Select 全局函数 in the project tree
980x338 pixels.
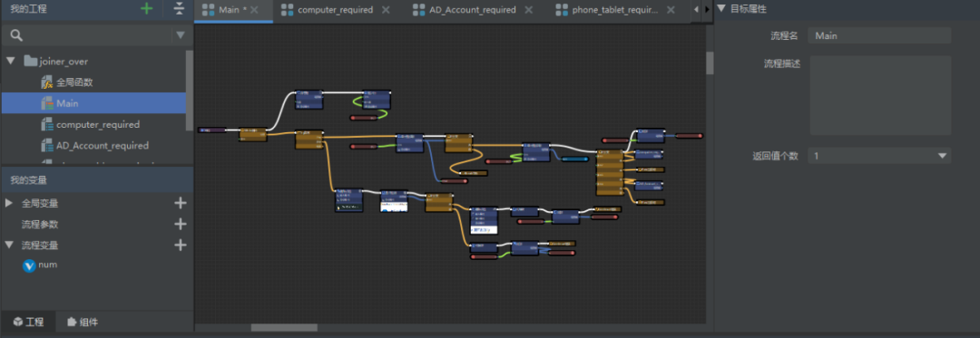point(74,82)
